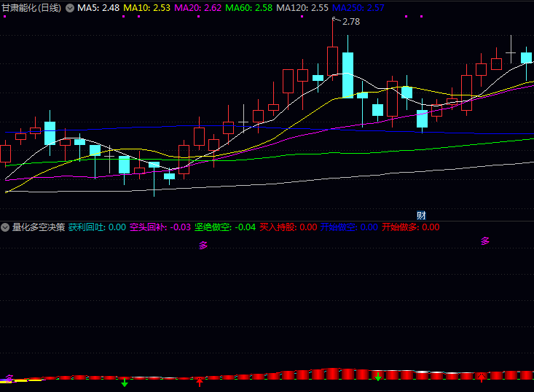
Task: Click the left magenta 多 signal marker
Action: pos(203,246)
